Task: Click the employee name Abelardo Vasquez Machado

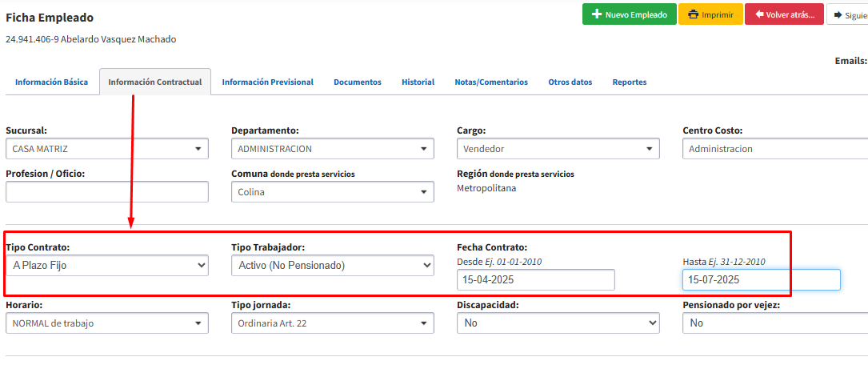Action: (x=118, y=39)
